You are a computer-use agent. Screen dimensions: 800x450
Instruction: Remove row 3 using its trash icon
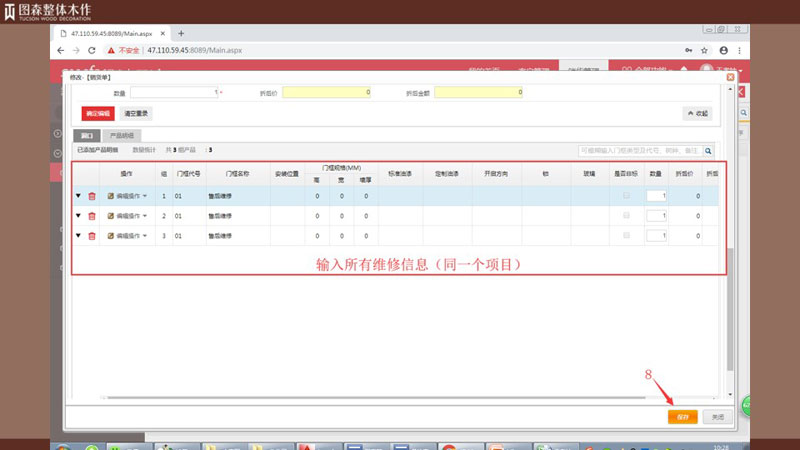[x=92, y=236]
